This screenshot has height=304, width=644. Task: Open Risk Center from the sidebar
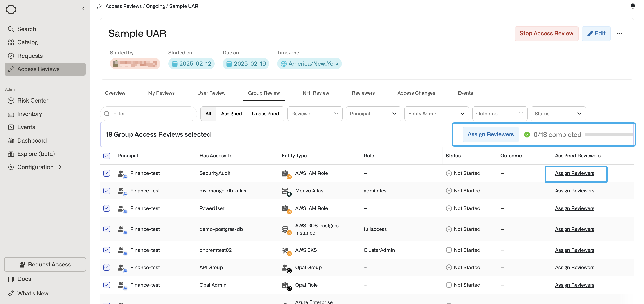point(33,101)
